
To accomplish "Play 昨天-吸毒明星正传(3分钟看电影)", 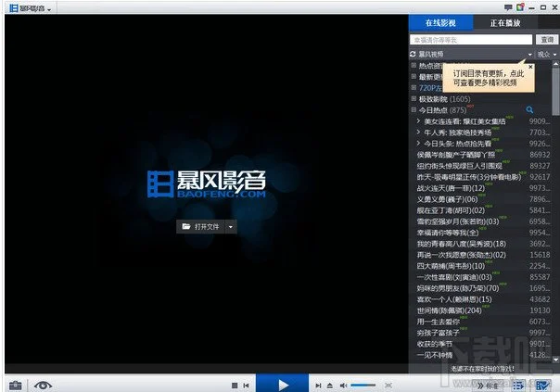I will click(469, 177).
